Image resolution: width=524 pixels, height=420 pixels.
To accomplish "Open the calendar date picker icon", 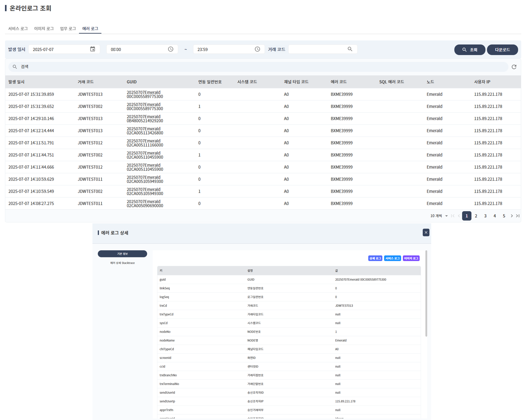I will pyautogui.click(x=92, y=49).
